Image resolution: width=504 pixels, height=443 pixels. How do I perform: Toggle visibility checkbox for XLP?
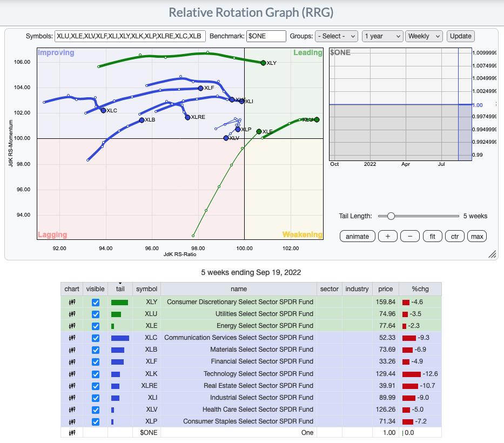[x=96, y=421]
